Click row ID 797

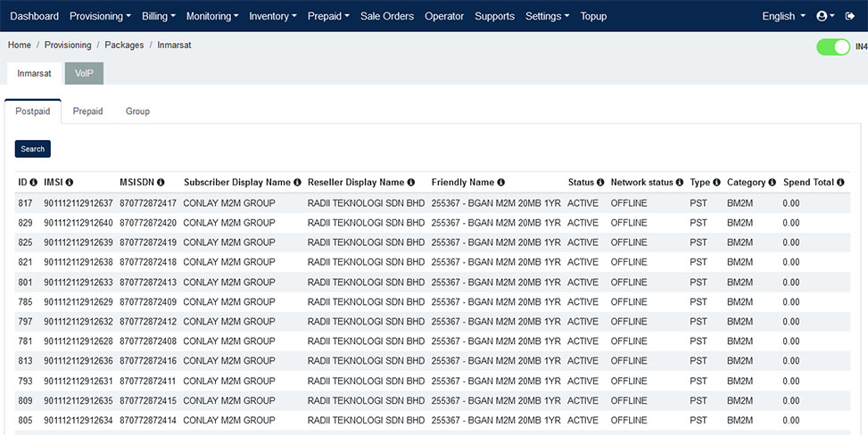point(26,322)
